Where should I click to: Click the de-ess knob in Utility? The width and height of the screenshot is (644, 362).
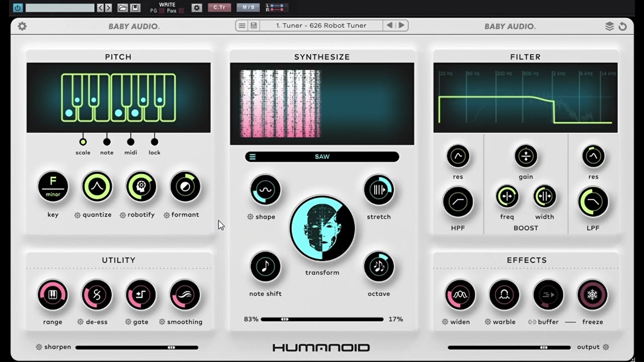coord(97,295)
